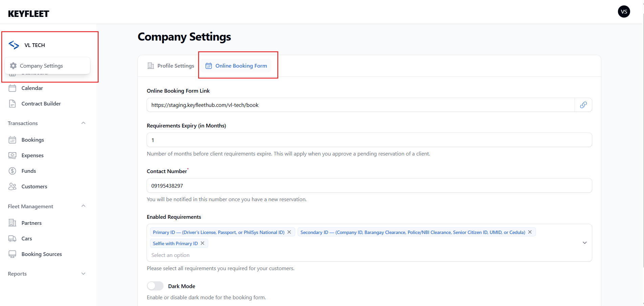Open the Funds page
Screen dimensions: 644x306
[28, 171]
